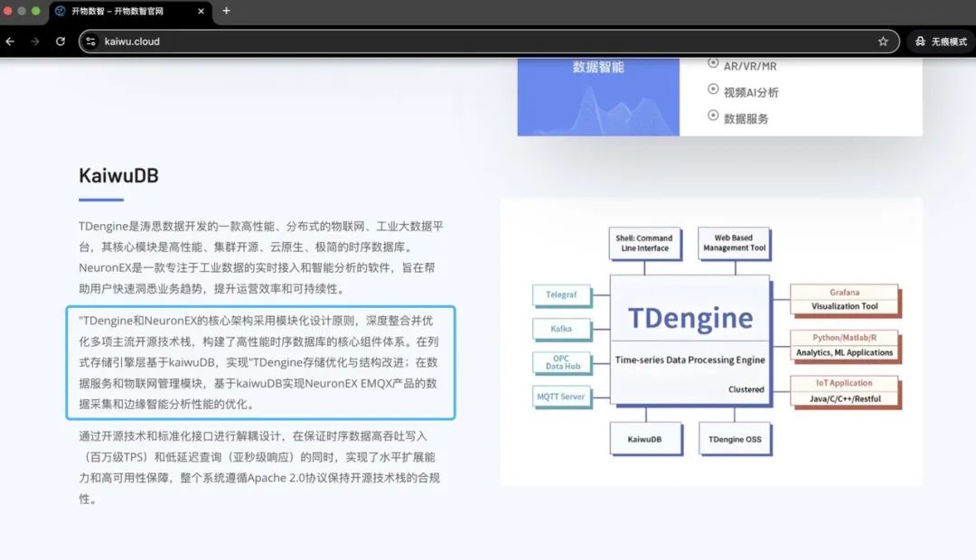Image resolution: width=976 pixels, height=560 pixels.
Task: Click the Web Based Management Tool box
Action: pyautogui.click(x=734, y=243)
